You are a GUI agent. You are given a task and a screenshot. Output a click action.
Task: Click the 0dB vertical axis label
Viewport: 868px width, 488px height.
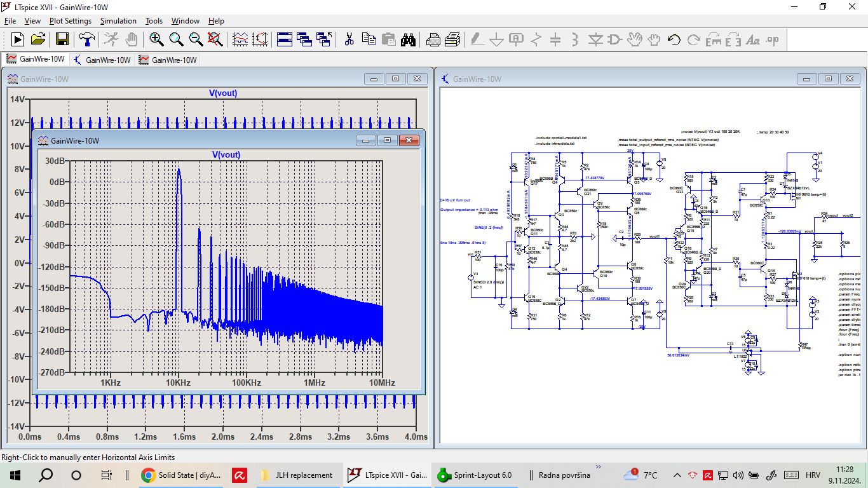coord(57,182)
